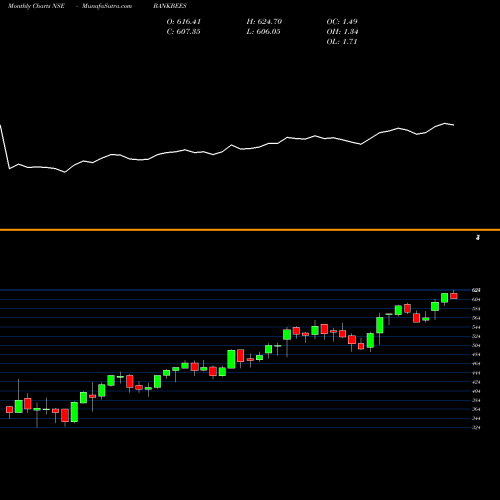
Task: Click the 344 price axis label
Action: click(476, 418)
